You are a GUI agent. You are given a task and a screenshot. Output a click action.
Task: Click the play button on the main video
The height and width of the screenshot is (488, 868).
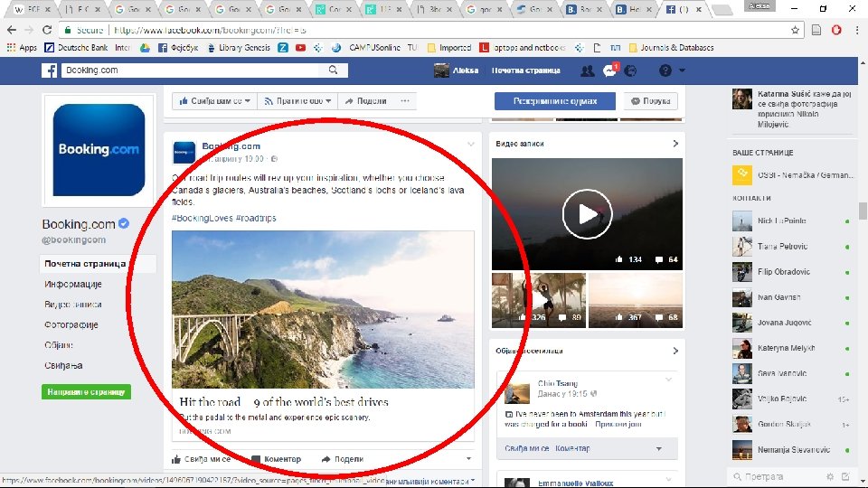[x=587, y=214]
